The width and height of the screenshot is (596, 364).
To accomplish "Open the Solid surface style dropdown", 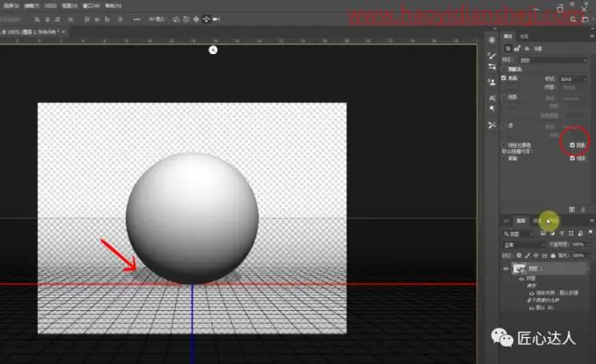I will (x=573, y=79).
